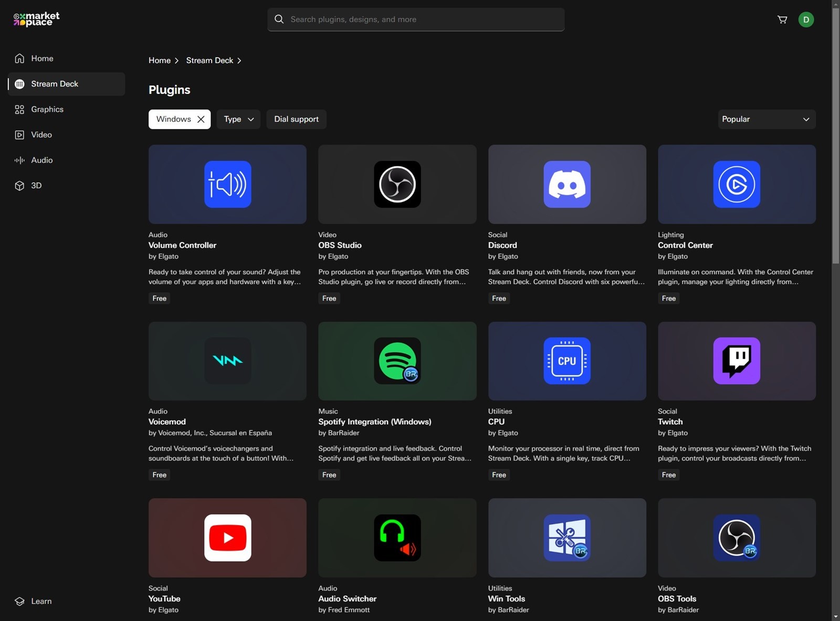Open the Spotify Integration (Windows) title
The image size is (840, 621).
[375, 422]
